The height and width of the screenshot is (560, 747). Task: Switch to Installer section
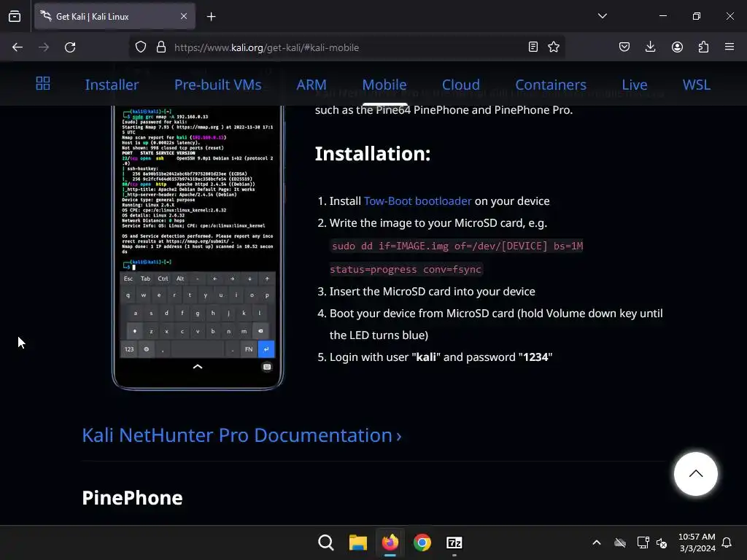(x=112, y=85)
